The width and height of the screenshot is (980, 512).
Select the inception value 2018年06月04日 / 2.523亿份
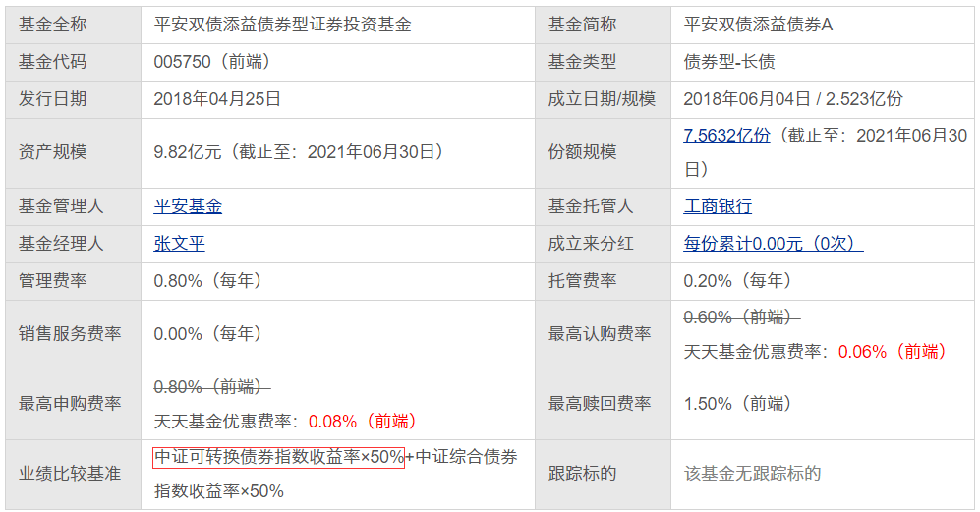point(793,99)
